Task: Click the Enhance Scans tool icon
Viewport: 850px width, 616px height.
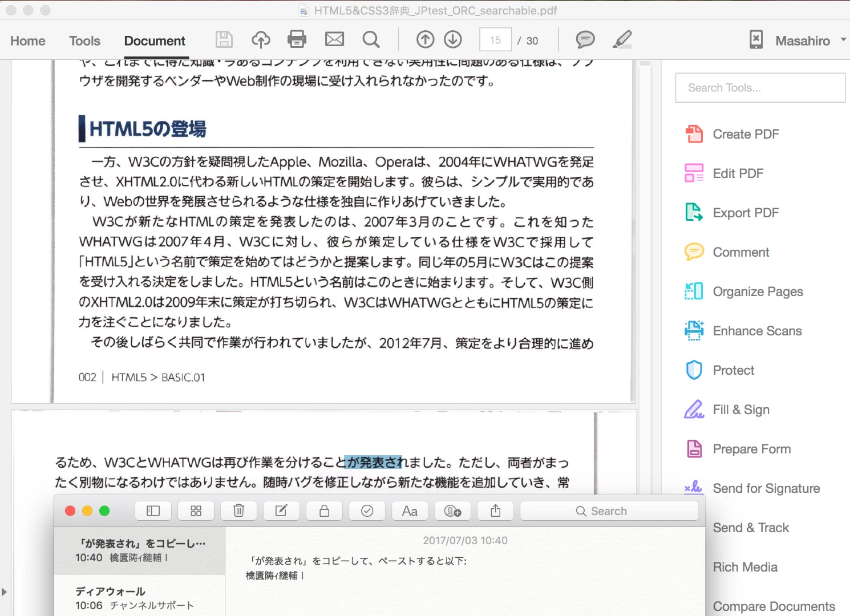Action: 694,331
